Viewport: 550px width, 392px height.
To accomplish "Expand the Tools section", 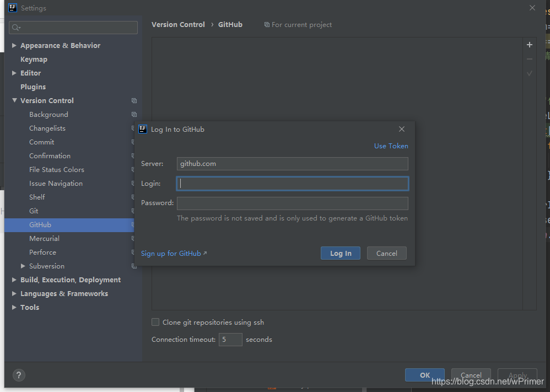I will (14, 308).
